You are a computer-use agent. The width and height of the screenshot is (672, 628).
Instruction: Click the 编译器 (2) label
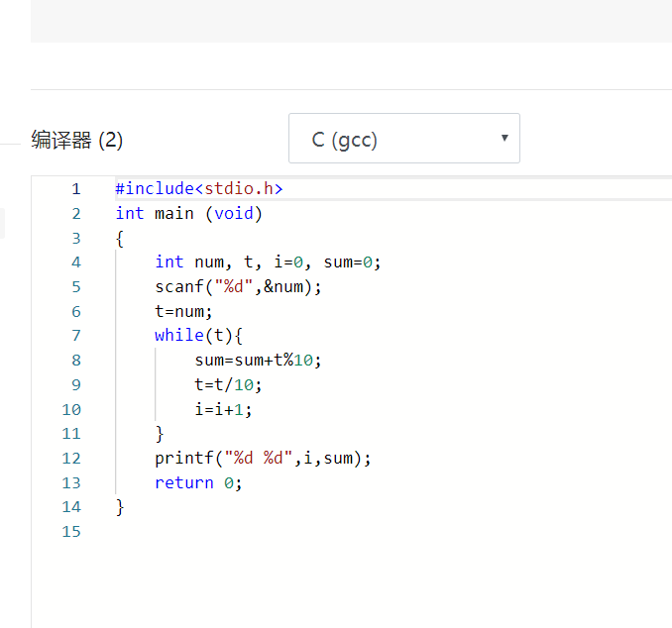click(x=77, y=141)
